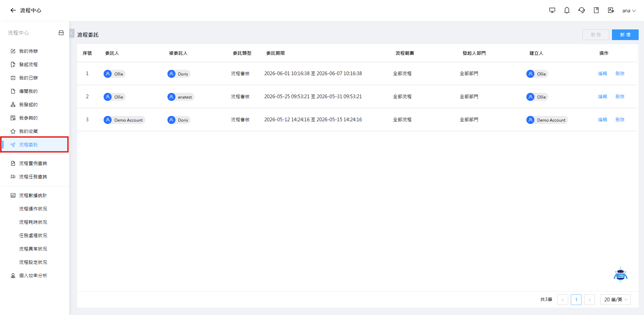
Task: Click the 2026-05-12 14:24:16 date range cell
Action: (313, 120)
